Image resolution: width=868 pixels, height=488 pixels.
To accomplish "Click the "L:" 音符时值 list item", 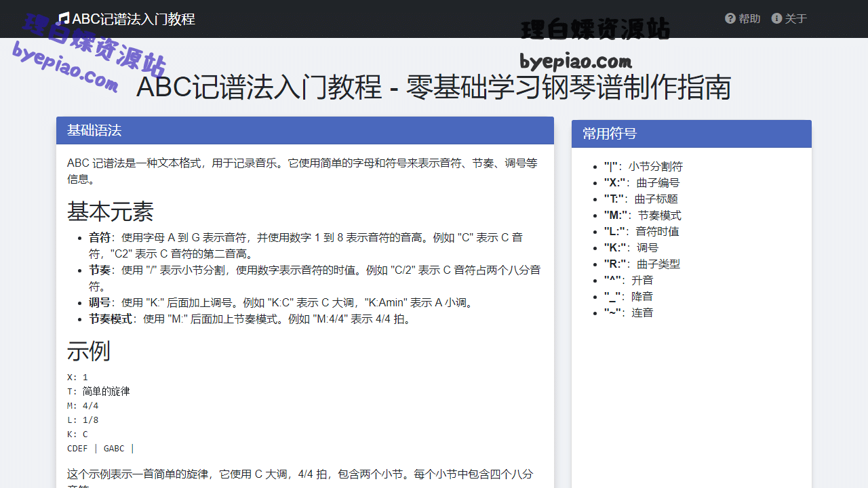I will pyautogui.click(x=642, y=231).
